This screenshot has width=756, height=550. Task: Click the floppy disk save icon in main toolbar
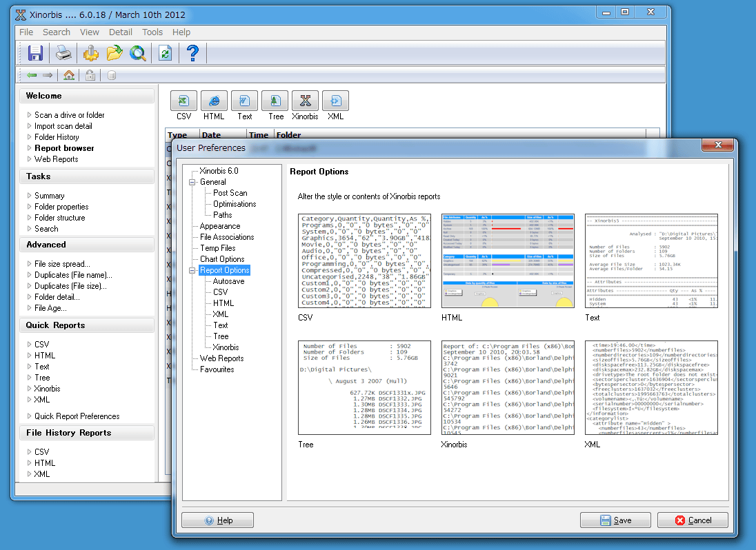(35, 53)
